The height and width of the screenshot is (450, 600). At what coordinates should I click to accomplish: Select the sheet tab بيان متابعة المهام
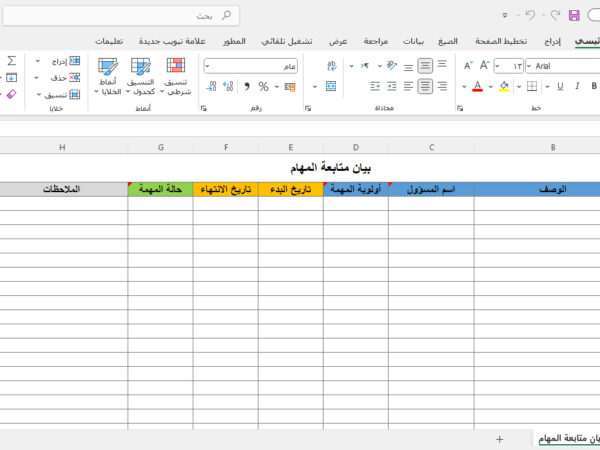(569, 439)
